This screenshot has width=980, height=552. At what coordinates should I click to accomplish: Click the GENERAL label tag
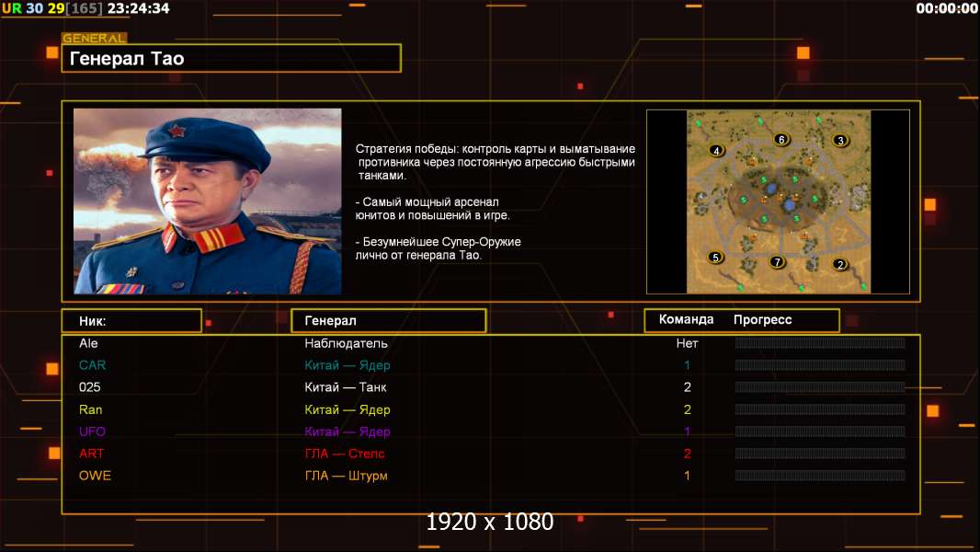[95, 38]
